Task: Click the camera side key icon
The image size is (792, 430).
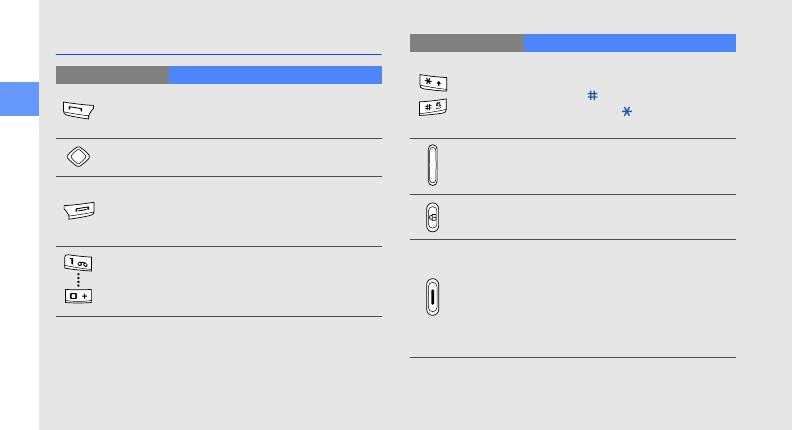Action: (431, 217)
